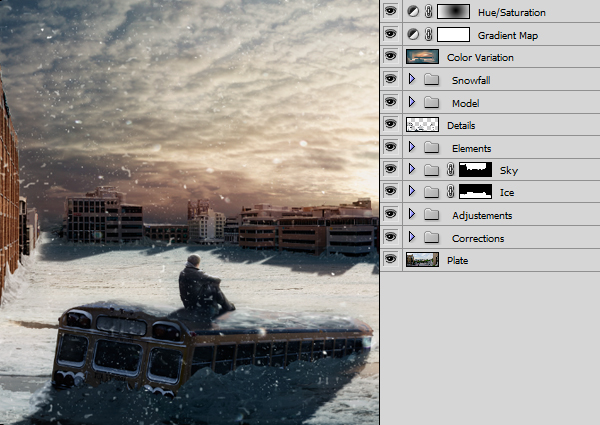Click the Hue/Saturation adjustment icon
The image size is (600, 425).
click(x=413, y=11)
